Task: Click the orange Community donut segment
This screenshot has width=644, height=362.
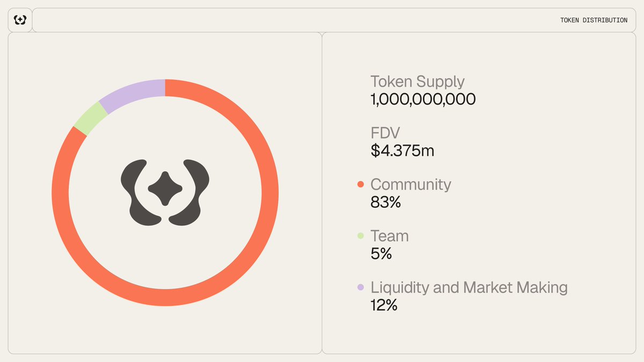Action: (165, 298)
